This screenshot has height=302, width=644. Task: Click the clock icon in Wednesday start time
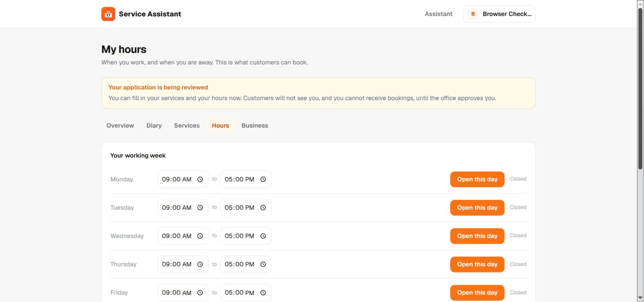pos(200,236)
